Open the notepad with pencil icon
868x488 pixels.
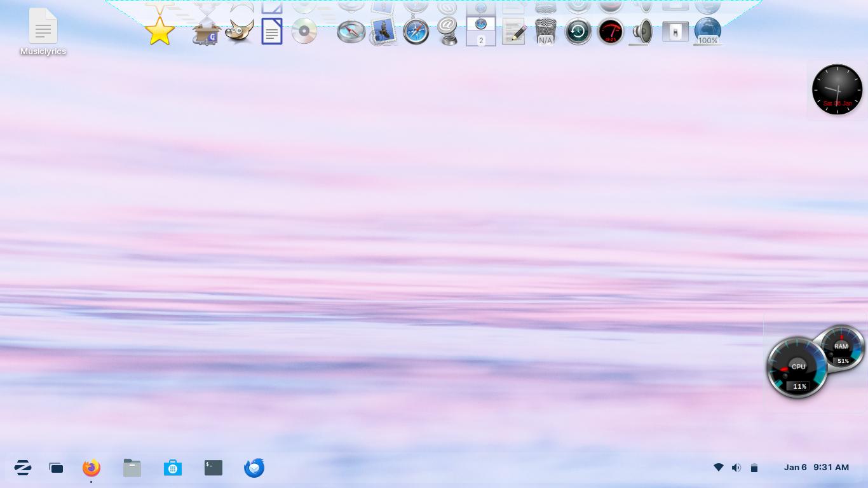pyautogui.click(x=513, y=31)
